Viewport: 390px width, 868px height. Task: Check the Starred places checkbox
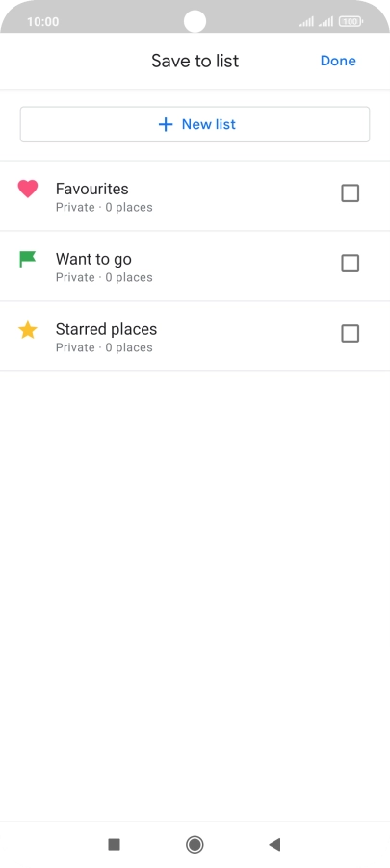click(351, 334)
